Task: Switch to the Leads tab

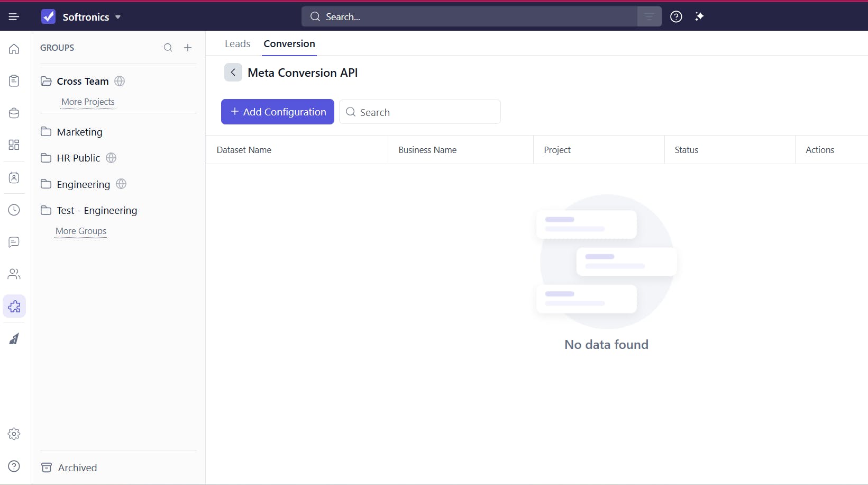Action: 237,44
